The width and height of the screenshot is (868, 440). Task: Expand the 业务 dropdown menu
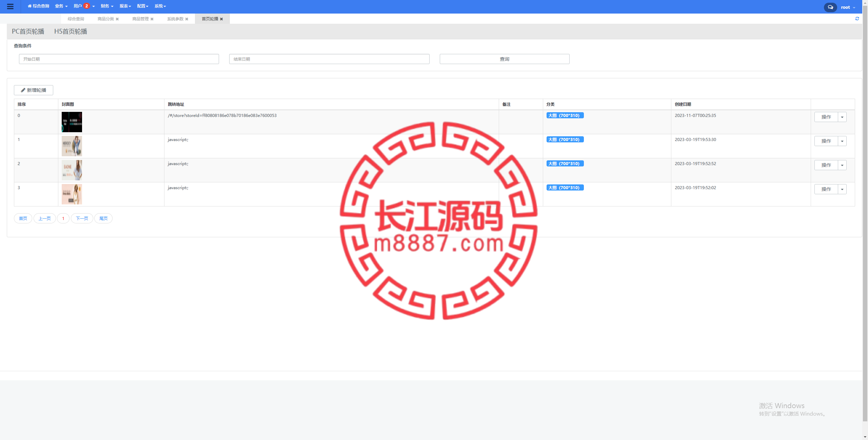pyautogui.click(x=61, y=6)
